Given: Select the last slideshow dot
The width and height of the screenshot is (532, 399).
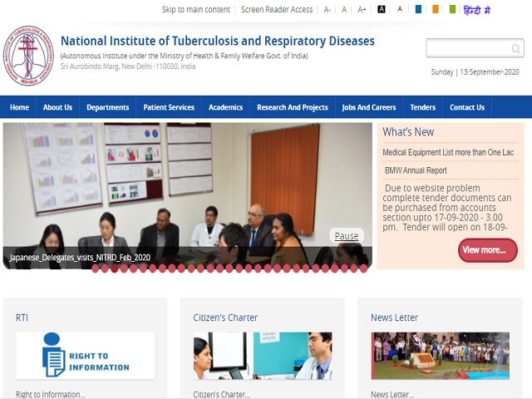Looking at the screenshot, I should click(x=364, y=268).
